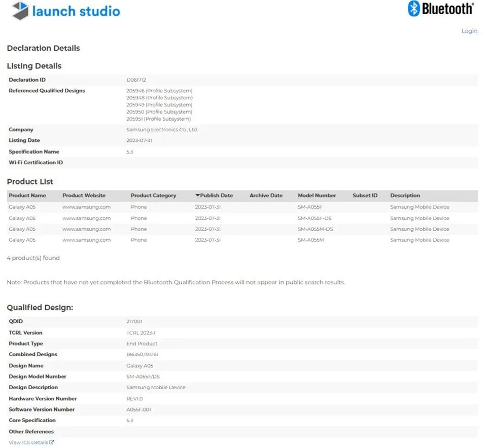487x448 pixels.
Task: Click referenced design 205946 (Profile Subsystem)
Action: (159, 91)
